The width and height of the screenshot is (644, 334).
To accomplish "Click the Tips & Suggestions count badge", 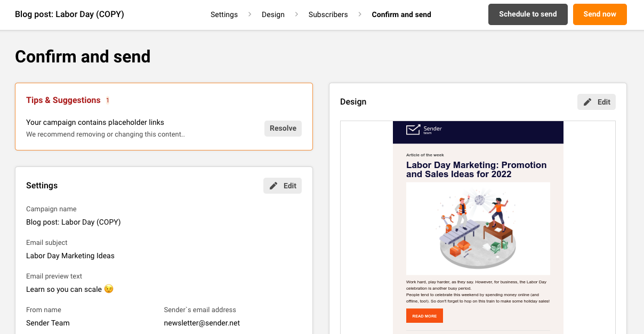I will pos(107,100).
